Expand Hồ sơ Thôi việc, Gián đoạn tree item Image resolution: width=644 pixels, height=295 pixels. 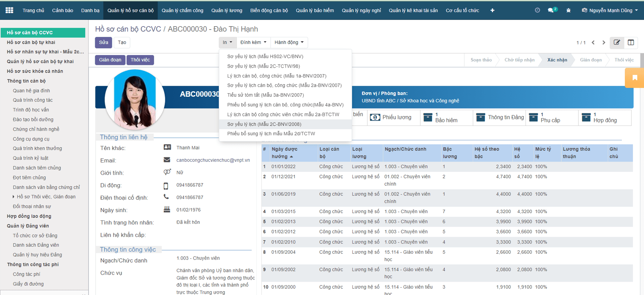click(x=14, y=197)
